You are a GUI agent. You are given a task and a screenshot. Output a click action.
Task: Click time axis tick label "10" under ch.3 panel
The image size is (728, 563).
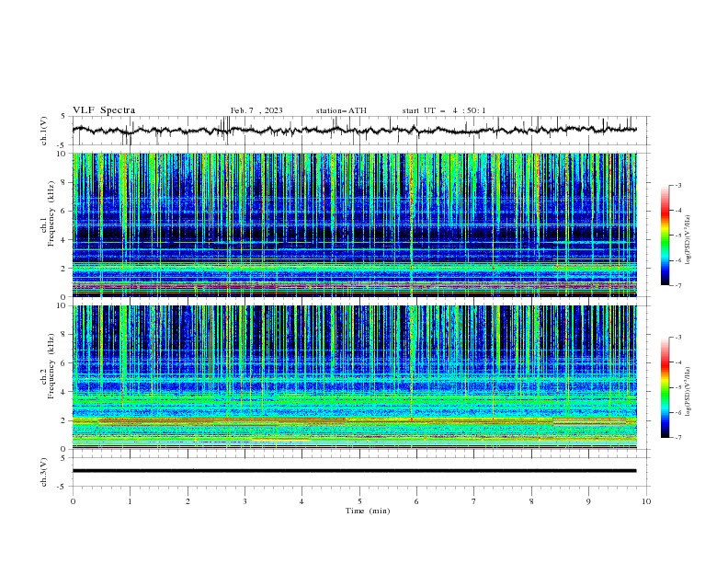coord(646,501)
